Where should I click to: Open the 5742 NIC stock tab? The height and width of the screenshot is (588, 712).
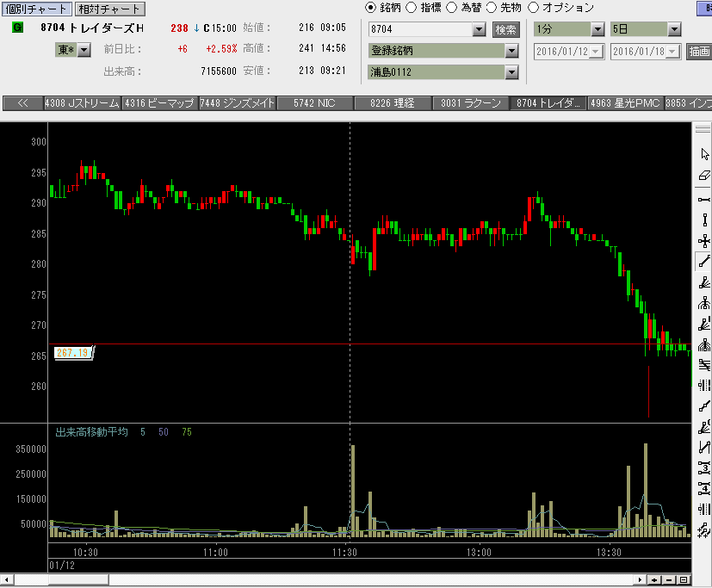[x=315, y=103]
